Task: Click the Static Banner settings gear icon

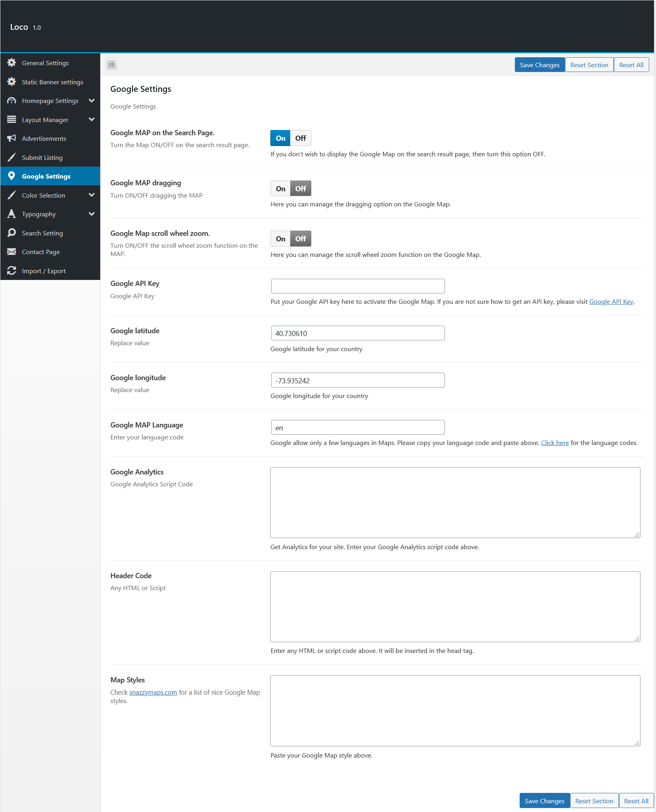Action: (x=12, y=82)
